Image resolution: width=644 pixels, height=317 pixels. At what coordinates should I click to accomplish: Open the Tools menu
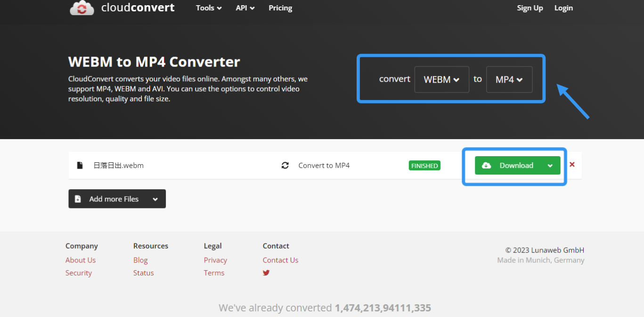pos(209,8)
